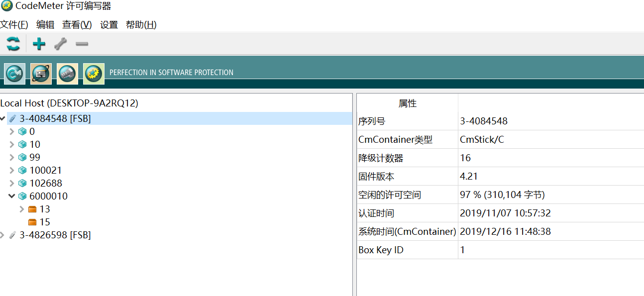This screenshot has height=296, width=644.
Task: Select Local Host (DESKTOP-9A2RQ12) root
Action: (x=69, y=103)
